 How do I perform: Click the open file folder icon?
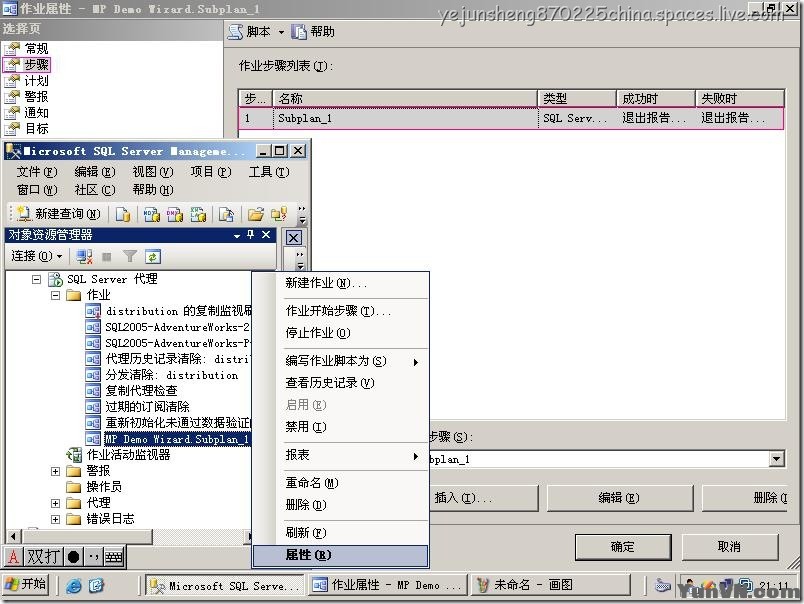click(x=255, y=214)
